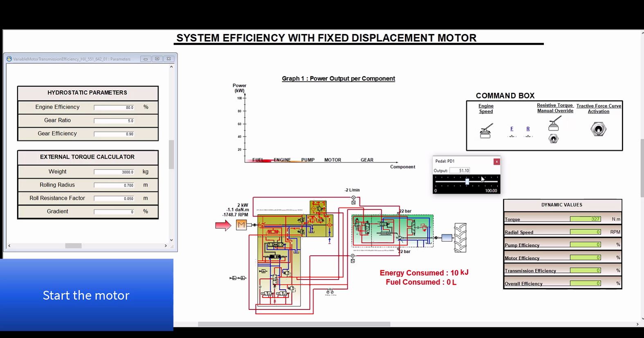
Task: Select the twin pressure gauges under the circuit
Action: tap(330, 292)
